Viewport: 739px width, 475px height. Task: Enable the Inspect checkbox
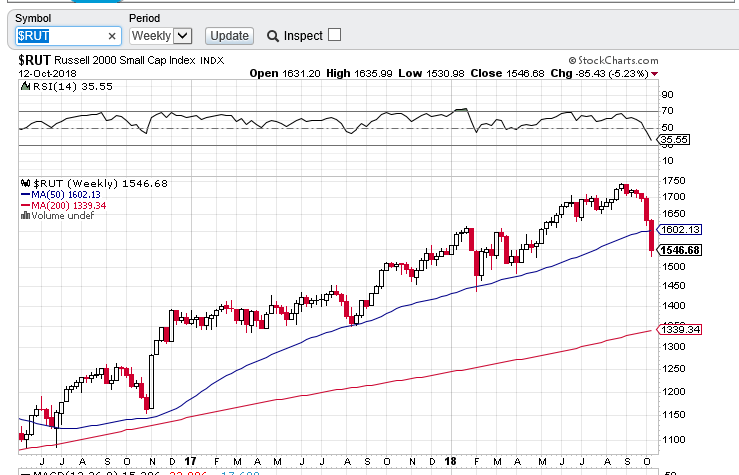pyautogui.click(x=334, y=35)
